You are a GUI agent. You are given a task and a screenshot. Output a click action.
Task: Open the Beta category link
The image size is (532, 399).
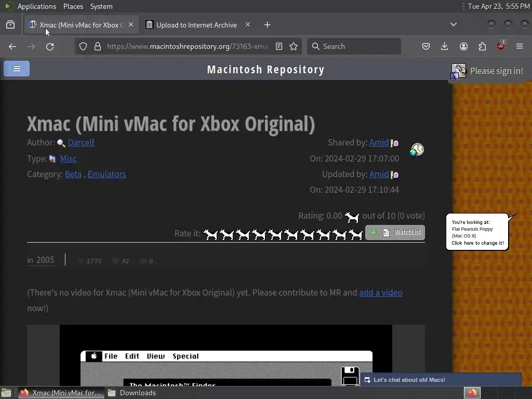pos(73,174)
